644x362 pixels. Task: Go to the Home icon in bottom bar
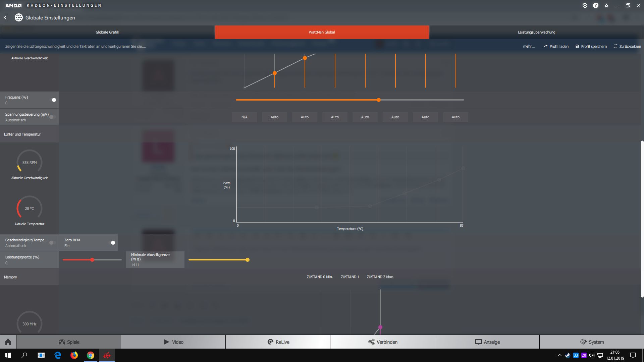point(8,342)
